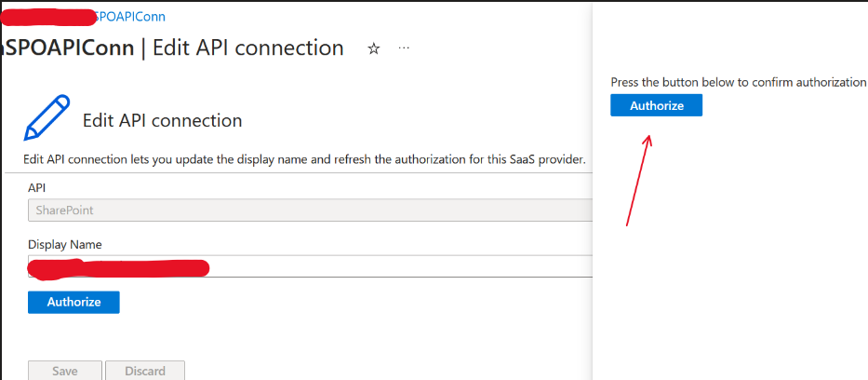Open the more options ellipsis menu
868x380 pixels.
click(x=404, y=48)
